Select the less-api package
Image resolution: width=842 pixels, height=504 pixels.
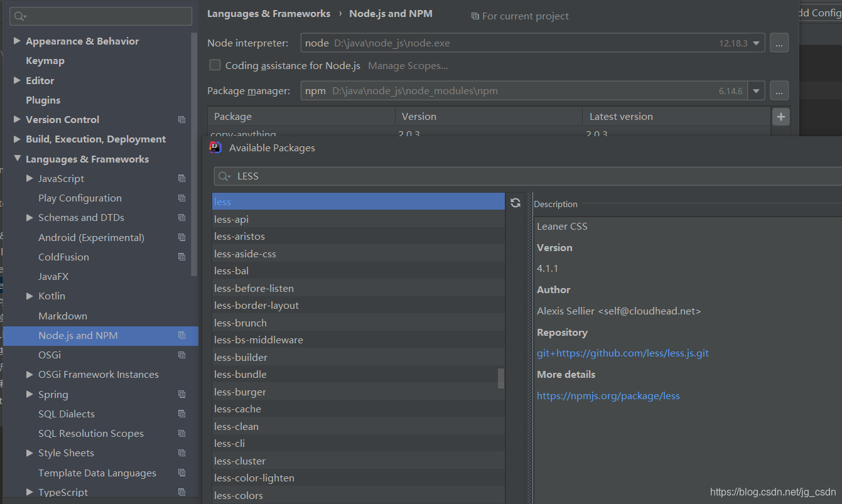[359, 219]
